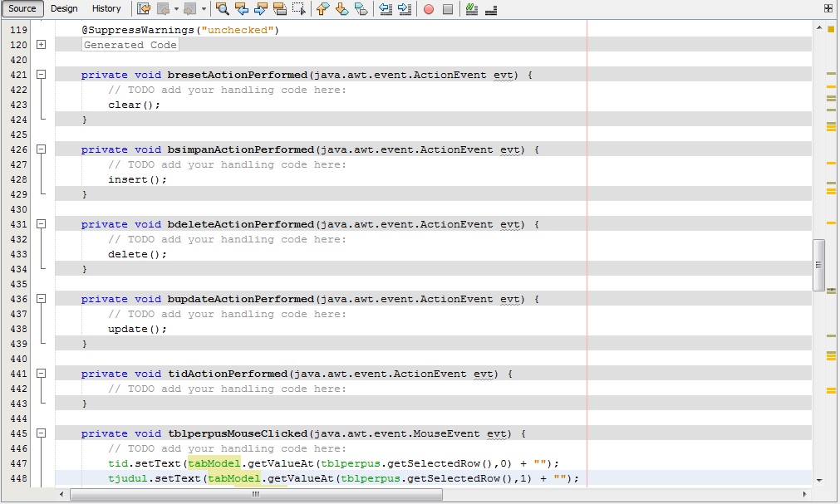840x504 pixels.
Task: Click the Find Previous Occurrence icon
Action: [242, 9]
